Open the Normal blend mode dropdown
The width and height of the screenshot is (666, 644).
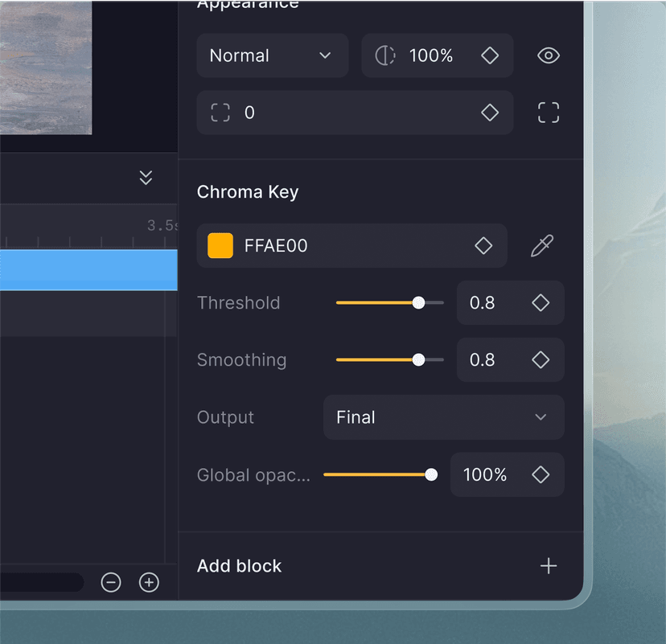coord(272,55)
